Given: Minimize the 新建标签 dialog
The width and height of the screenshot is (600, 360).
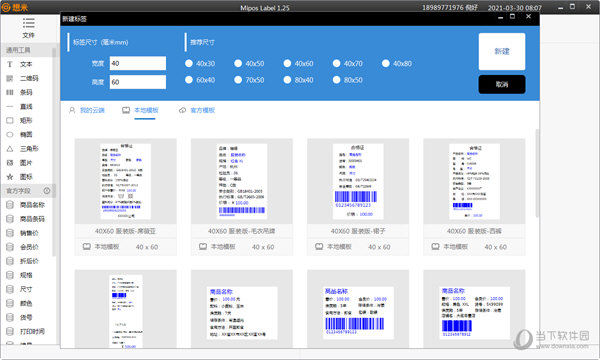Looking at the screenshot, I should click(x=500, y=17).
